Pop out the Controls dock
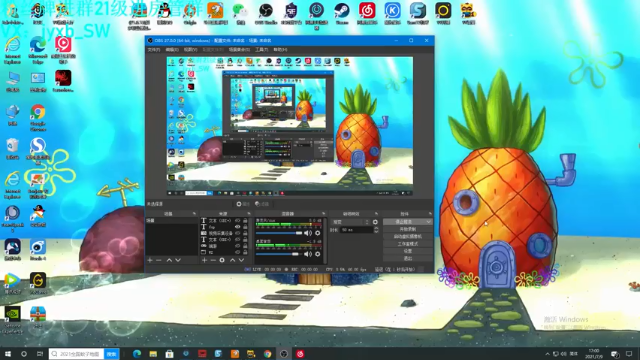The width and height of the screenshot is (640, 360). point(430,213)
